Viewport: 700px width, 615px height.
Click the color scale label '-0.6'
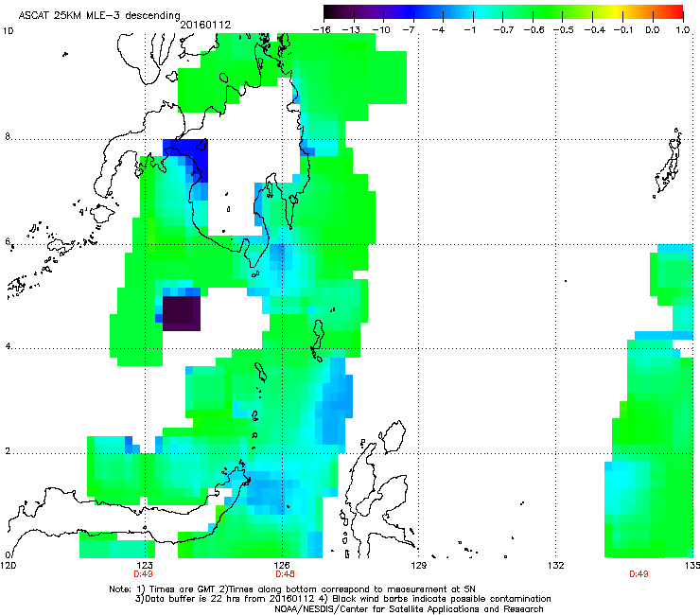click(534, 30)
